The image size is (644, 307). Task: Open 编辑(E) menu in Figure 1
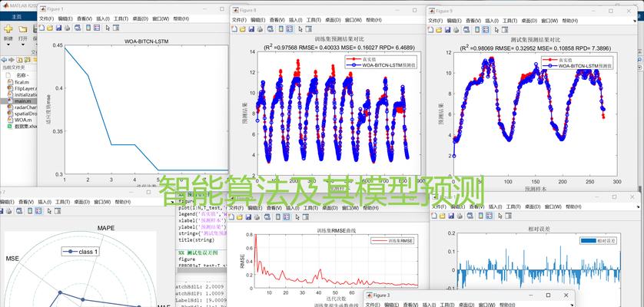(66, 19)
